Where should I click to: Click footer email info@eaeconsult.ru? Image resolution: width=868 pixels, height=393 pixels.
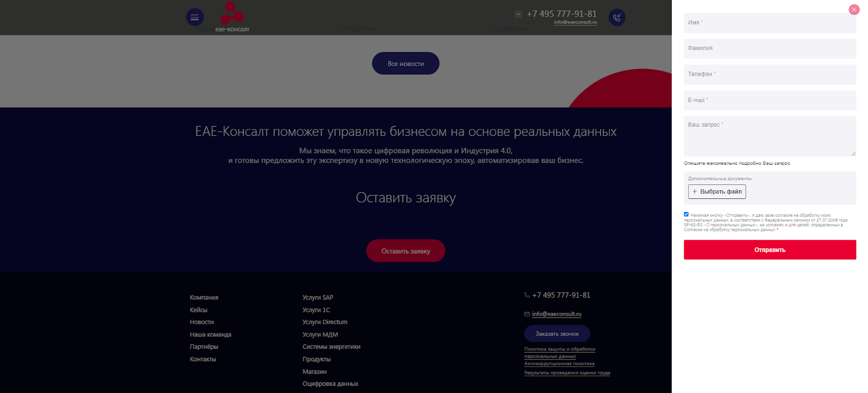[x=557, y=314]
